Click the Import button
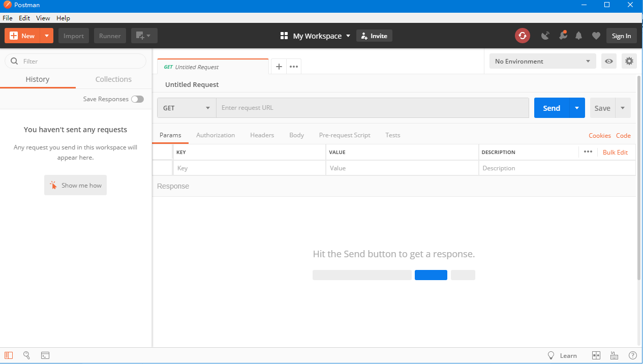Screen dimensions: 643x364 click(x=74, y=36)
